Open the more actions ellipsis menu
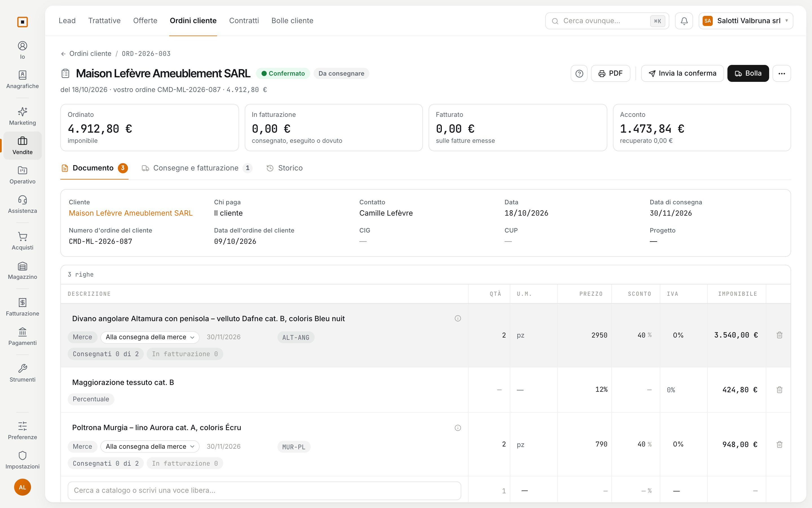The width and height of the screenshot is (812, 508). pos(782,73)
